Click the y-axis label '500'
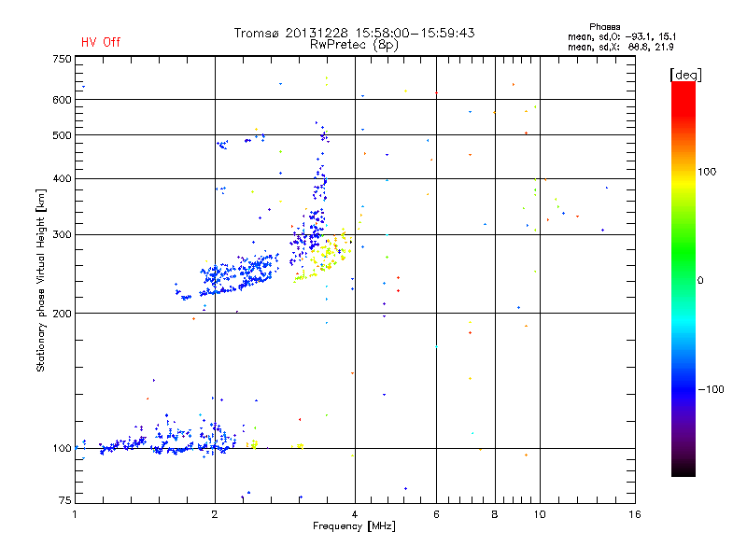This screenshot has height=560, width=747. 62,135
